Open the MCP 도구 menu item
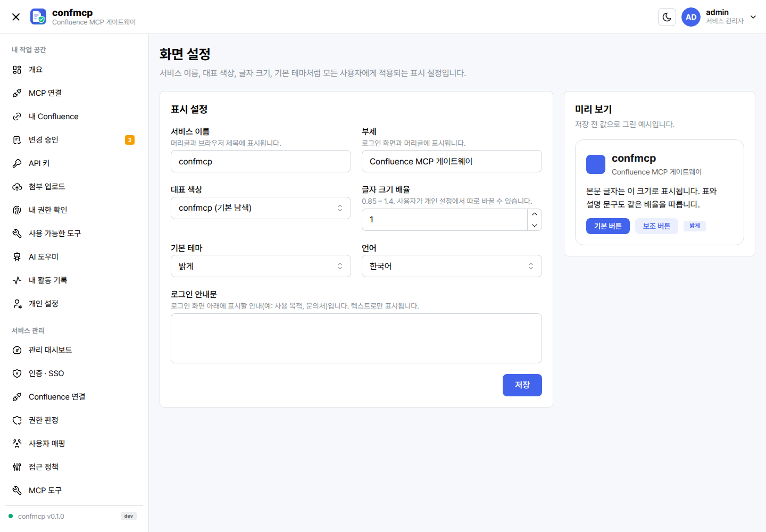Image resolution: width=766 pixels, height=532 pixels. 74,491
